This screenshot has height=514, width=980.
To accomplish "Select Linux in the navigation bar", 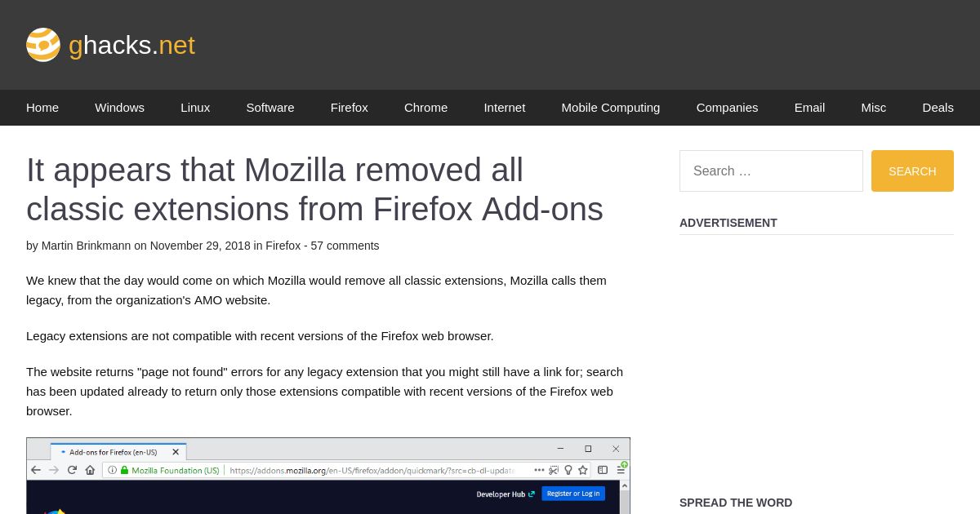I will coord(195,108).
